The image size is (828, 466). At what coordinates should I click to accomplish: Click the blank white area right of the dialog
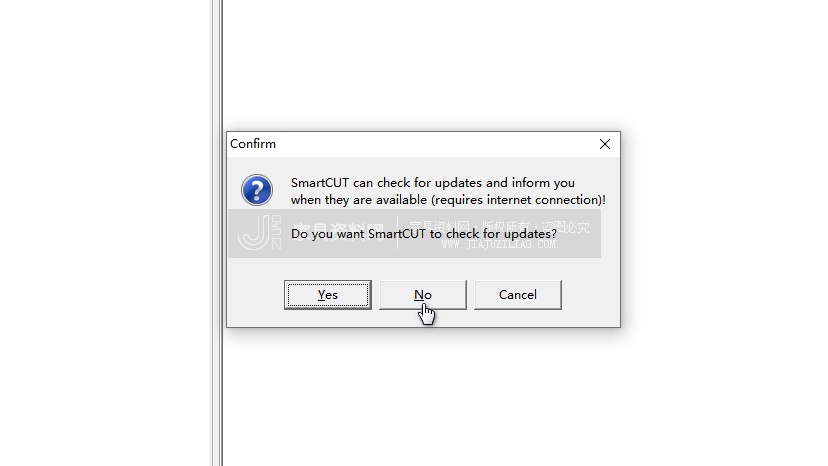[723, 232]
